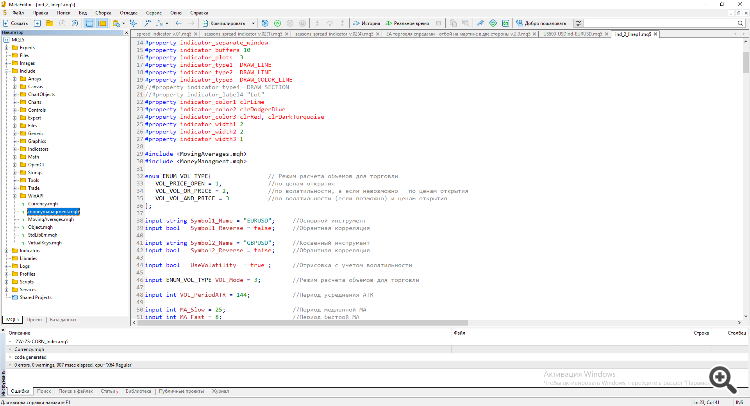The image size is (750, 406).
Task: Open the Вид (View) menu
Action: [84, 12]
